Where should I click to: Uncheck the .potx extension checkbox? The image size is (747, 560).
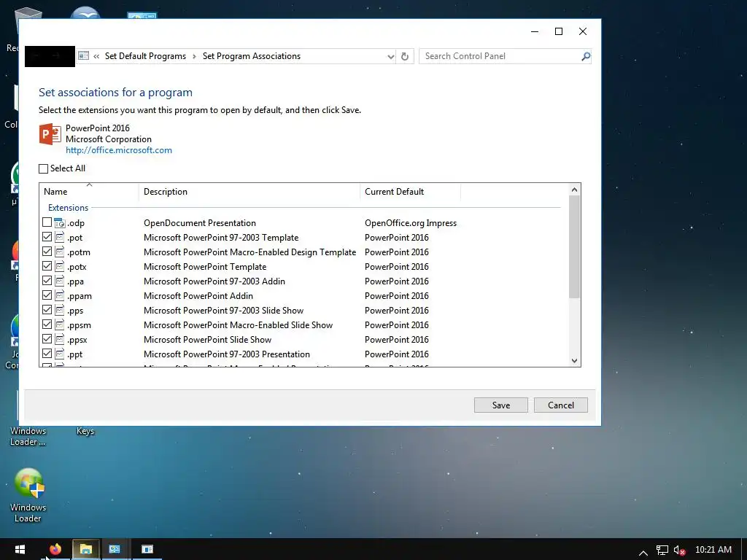tap(47, 266)
